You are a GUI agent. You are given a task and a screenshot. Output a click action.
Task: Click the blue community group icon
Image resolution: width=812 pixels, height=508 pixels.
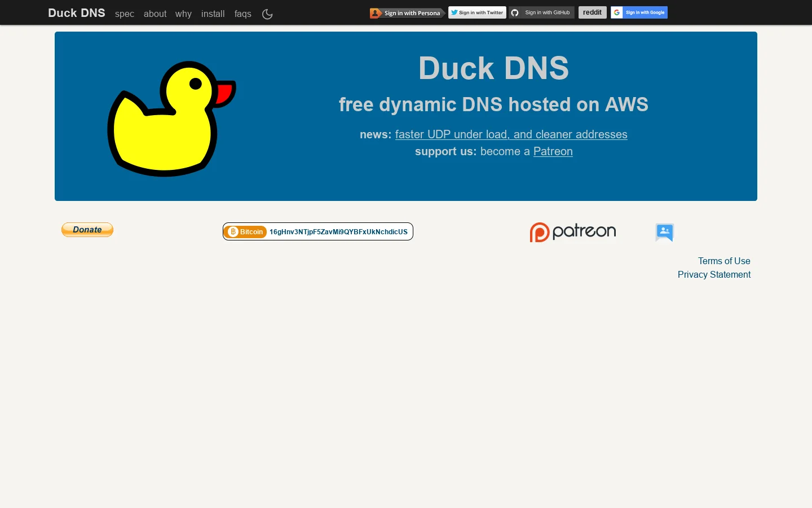(665, 232)
